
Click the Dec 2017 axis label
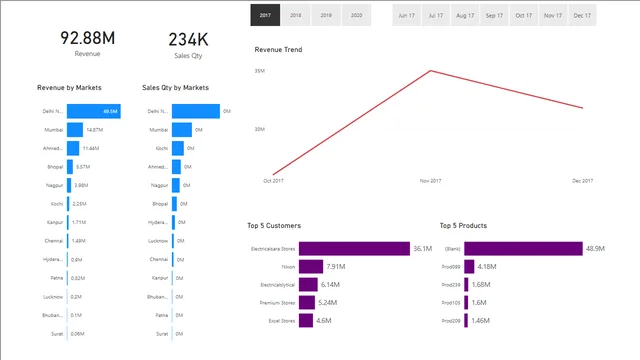pyautogui.click(x=582, y=180)
